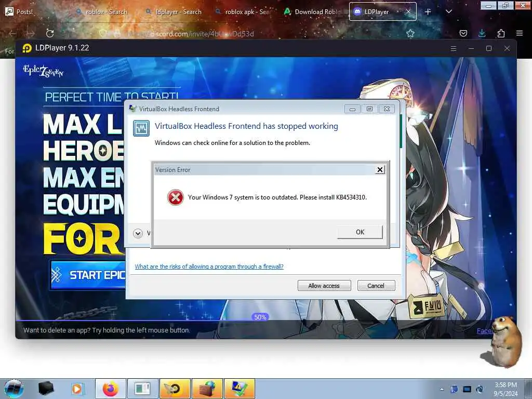Bookmark this page with the star
Viewport: 532px width, 399px height.
click(x=410, y=33)
